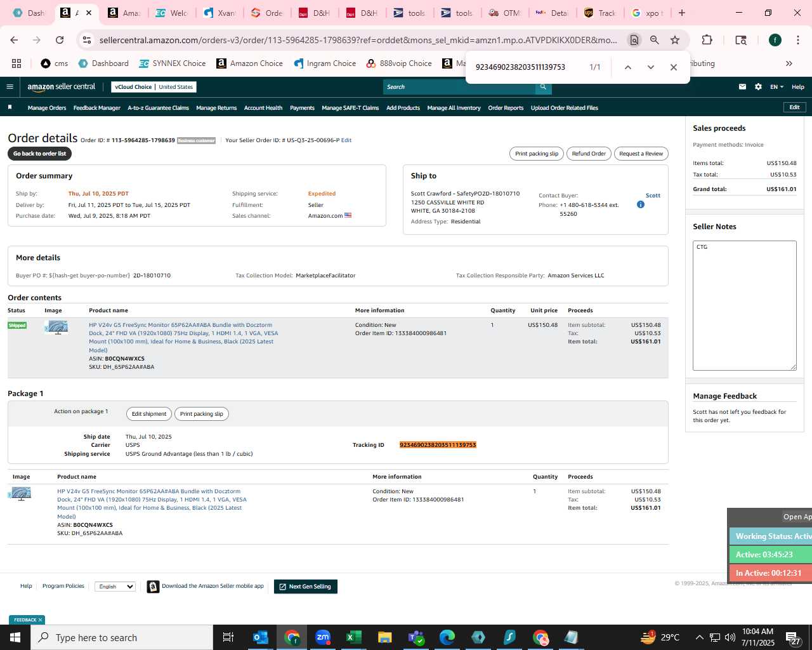The image size is (812, 650).
Task: Open Excel from the taskbar
Action: pos(353,637)
